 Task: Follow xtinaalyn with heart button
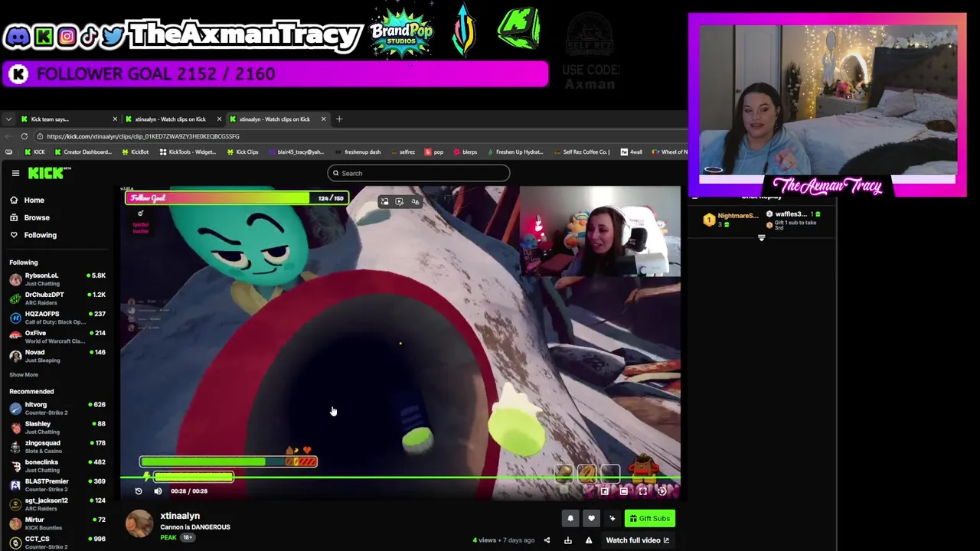point(591,519)
